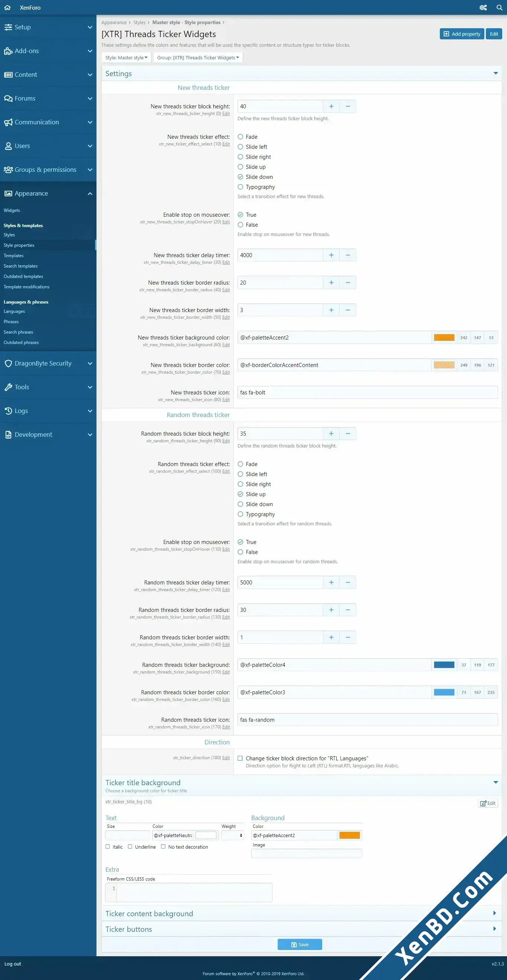Click Edit link for xtr_new_threads_ticker_icon
Viewport: 507px width, 980px height.
226,400
